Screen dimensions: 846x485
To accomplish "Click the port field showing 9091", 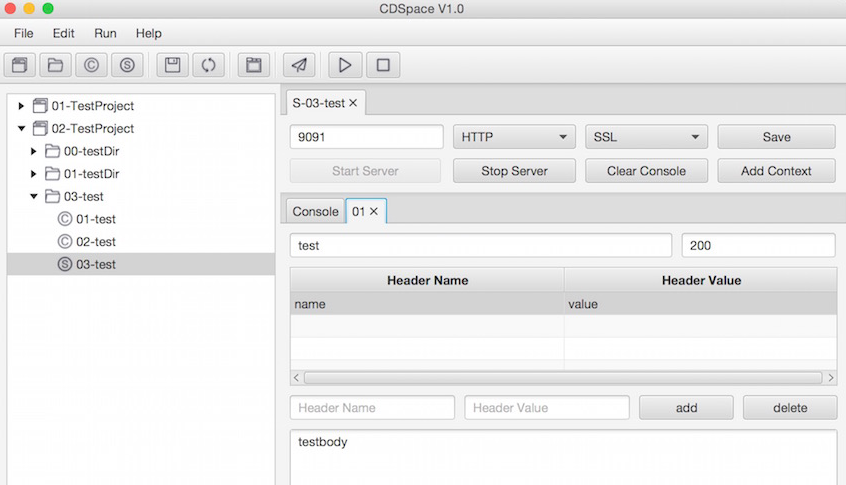I will click(366, 137).
